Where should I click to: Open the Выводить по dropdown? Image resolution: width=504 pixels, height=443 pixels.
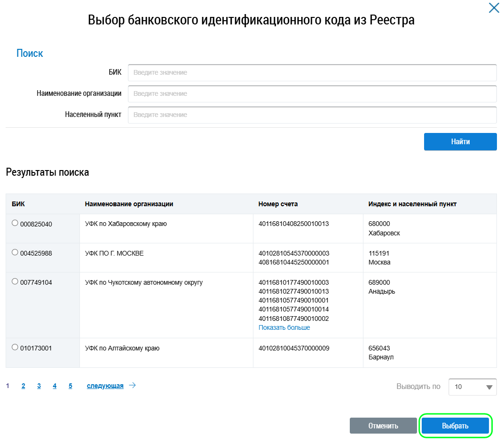tap(472, 387)
